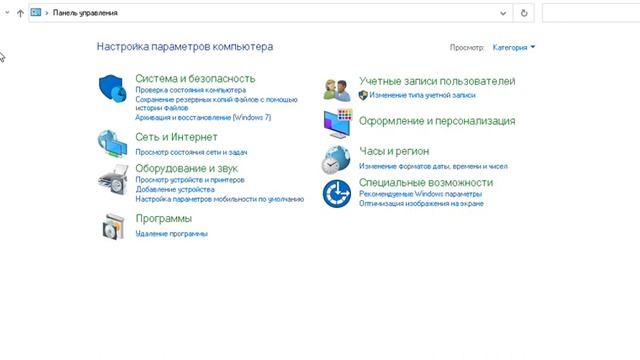Expand the address bar history dropdown
This screenshot has height=360, width=640.
coord(503,13)
